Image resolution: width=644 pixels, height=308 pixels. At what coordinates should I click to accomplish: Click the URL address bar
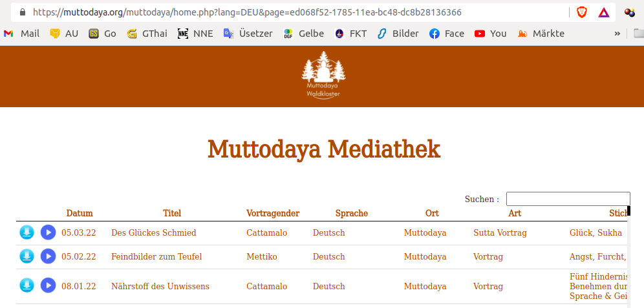pos(291,12)
